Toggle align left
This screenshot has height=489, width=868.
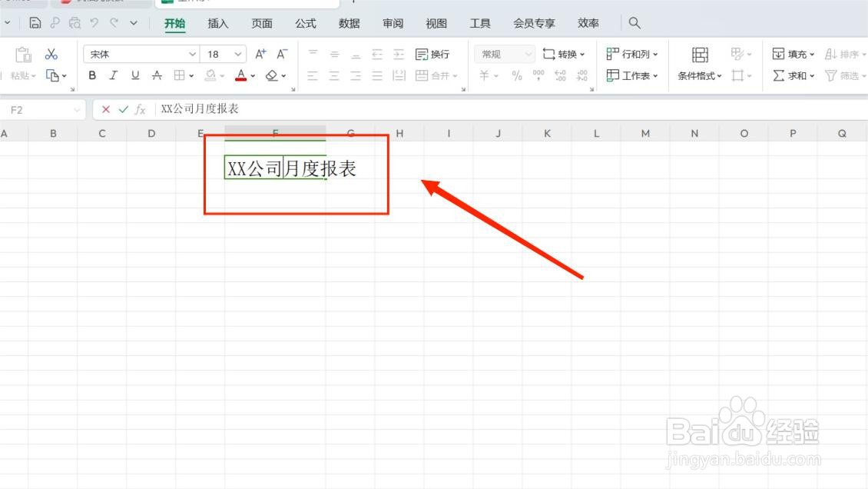[313, 75]
